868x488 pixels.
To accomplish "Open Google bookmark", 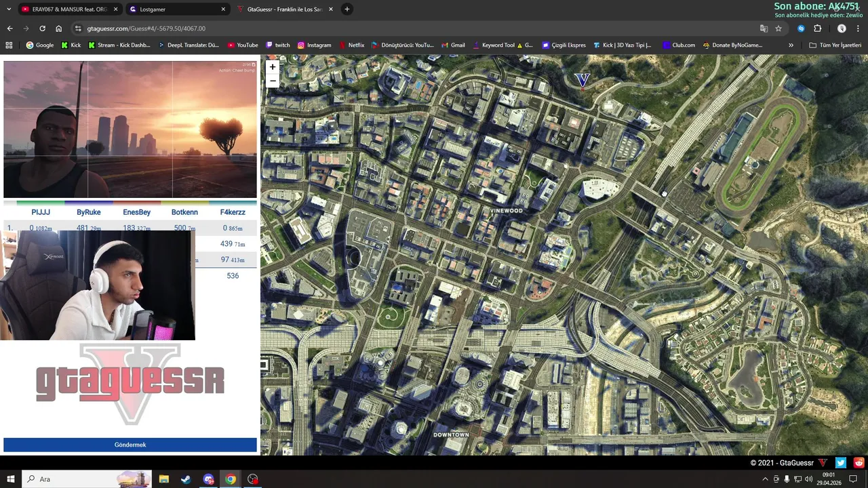I will [40, 45].
